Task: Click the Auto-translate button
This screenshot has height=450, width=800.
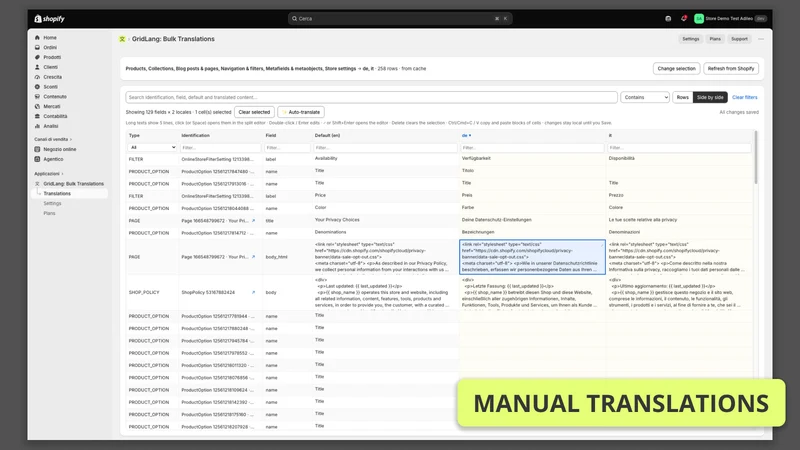Action: click(301, 112)
